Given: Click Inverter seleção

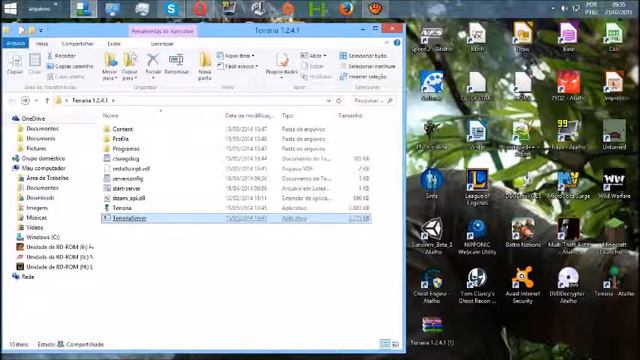Looking at the screenshot, I should (363, 76).
